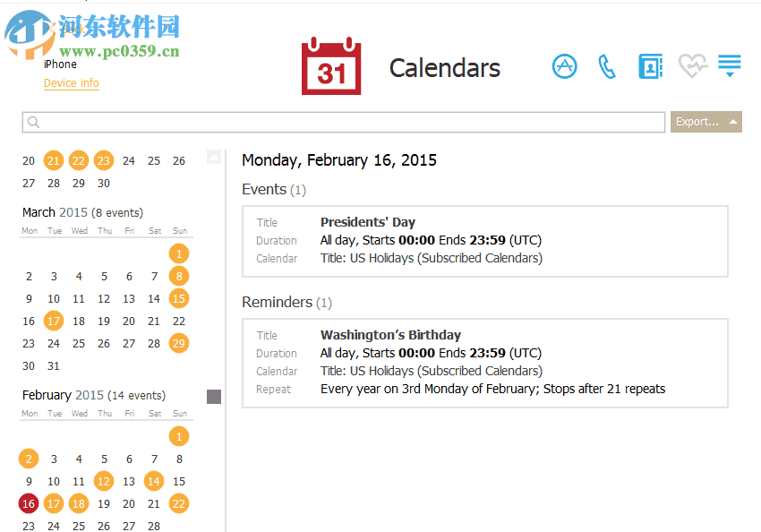Open the Contacts address book icon
761x532 pixels.
pyautogui.click(x=650, y=66)
